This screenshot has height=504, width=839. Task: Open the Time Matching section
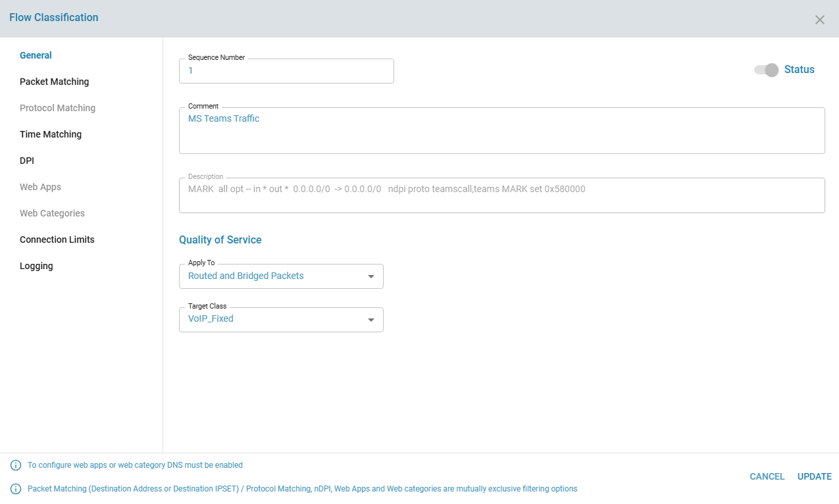click(51, 134)
